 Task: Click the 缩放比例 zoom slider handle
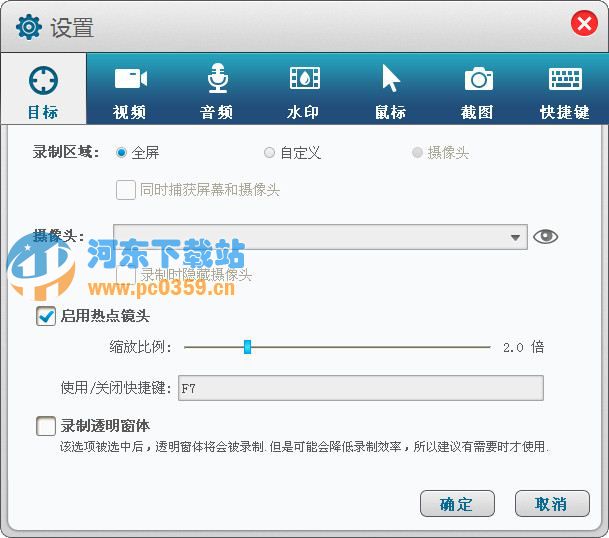click(247, 347)
